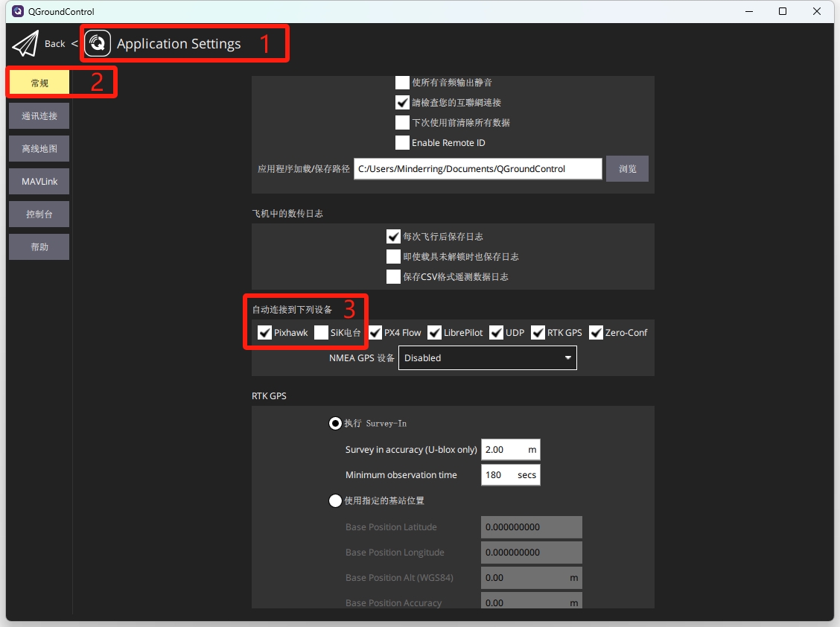Open the NMEA GPS 设备 dropdown
Image resolution: width=840 pixels, height=627 pixels.
(x=488, y=358)
